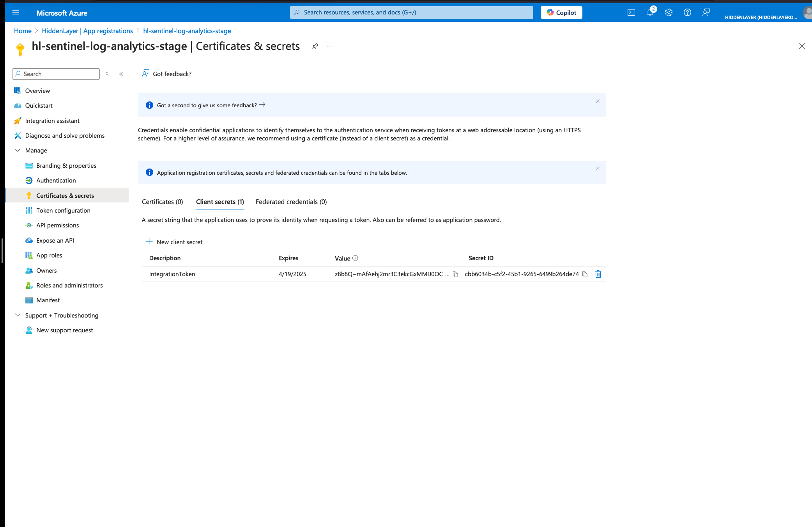The image size is (812, 527).
Task: Switch to Certificates (0) tab
Action: tap(162, 202)
